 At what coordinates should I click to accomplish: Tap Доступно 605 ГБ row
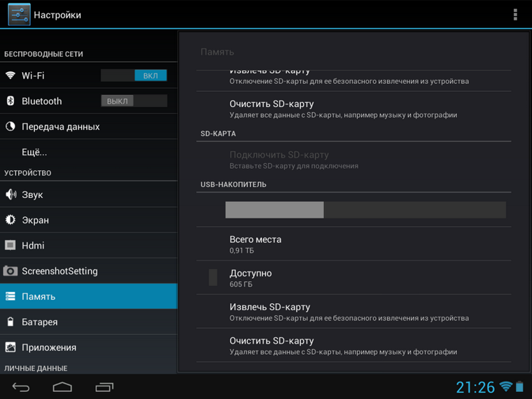point(353,277)
